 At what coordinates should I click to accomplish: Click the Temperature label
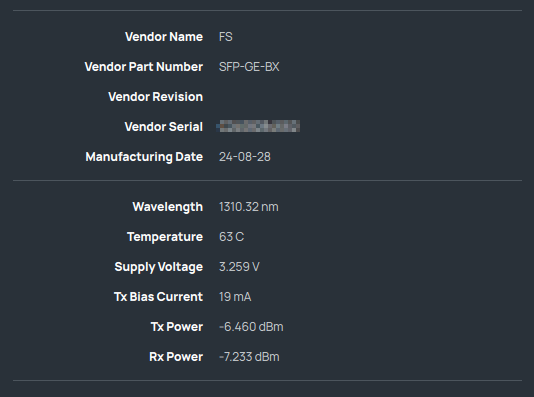point(165,237)
